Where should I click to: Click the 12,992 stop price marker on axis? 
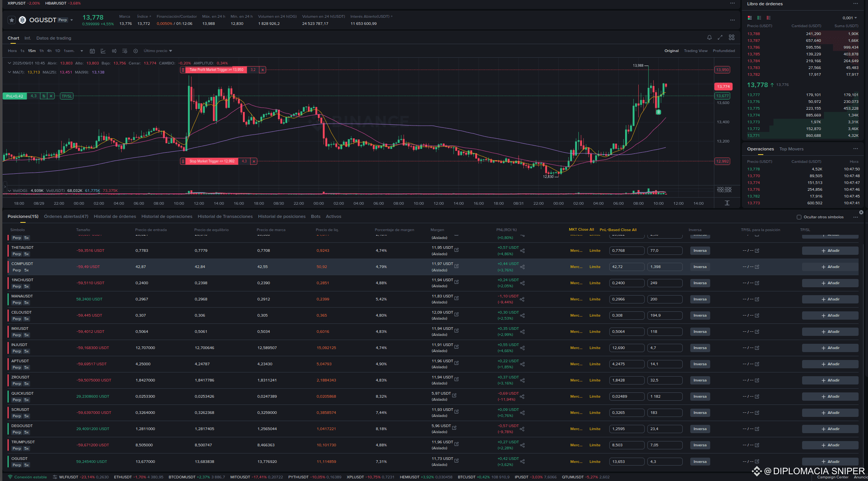coord(722,161)
